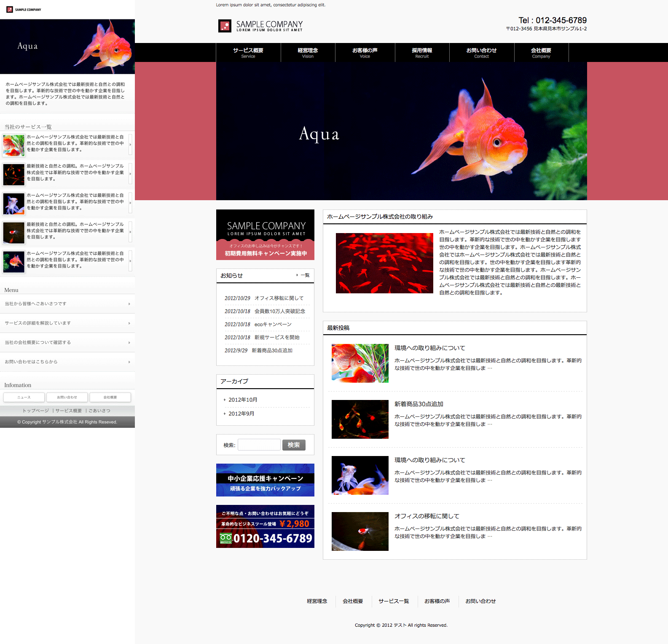Click the 新着商品30点追加 post thumbnail
Screen dimensions: 668x644
point(360,419)
